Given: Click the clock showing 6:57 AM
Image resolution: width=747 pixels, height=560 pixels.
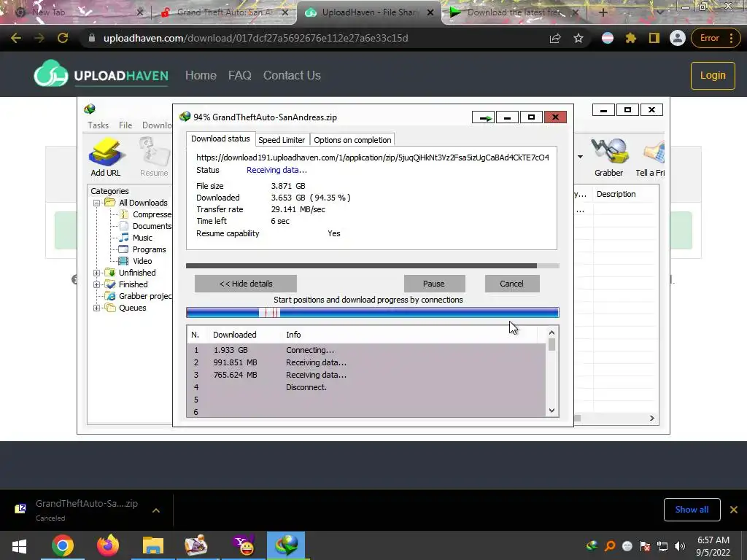Looking at the screenshot, I should point(713,540).
